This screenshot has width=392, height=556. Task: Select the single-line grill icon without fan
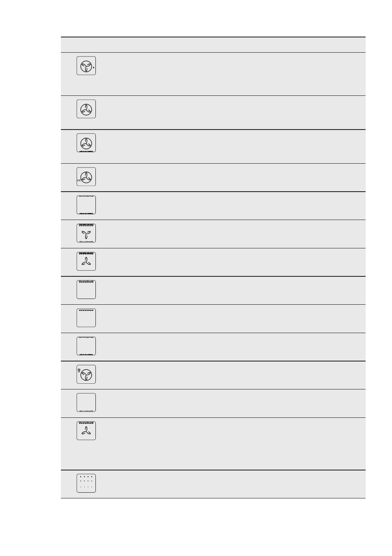[x=86, y=318]
